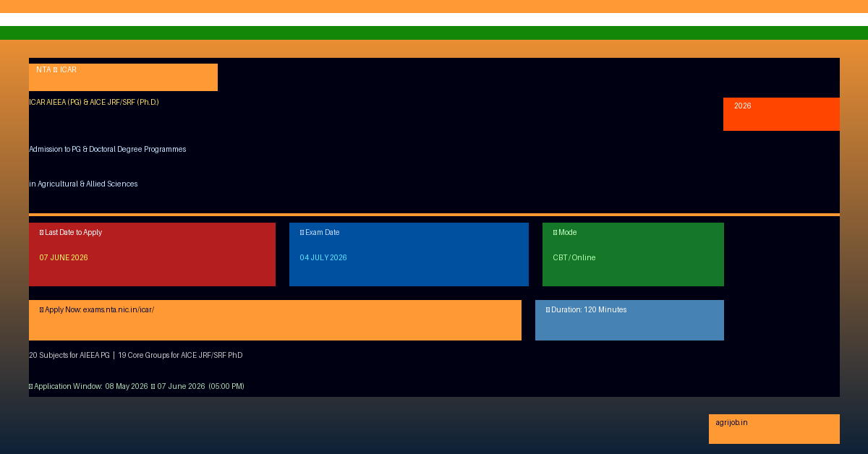Click '19 Core Groups for AICE JRF/SRF PhD' text
Screen dimensions: 868x454
(180, 356)
